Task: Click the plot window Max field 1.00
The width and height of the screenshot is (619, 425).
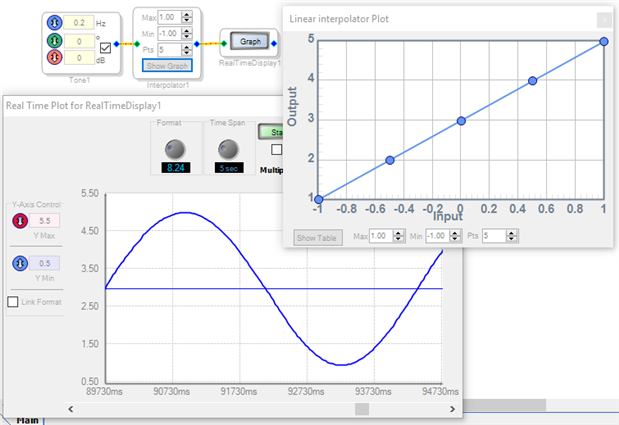Action: click(x=381, y=236)
